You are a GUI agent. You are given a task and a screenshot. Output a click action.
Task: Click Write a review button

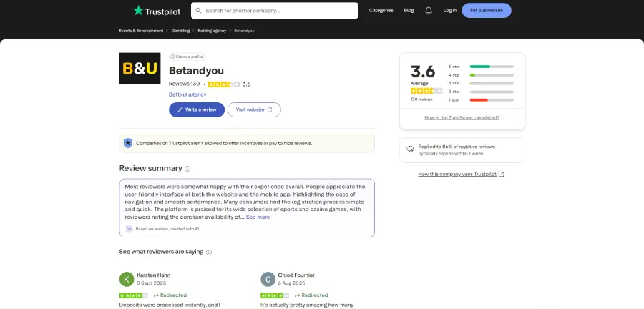[197, 109]
